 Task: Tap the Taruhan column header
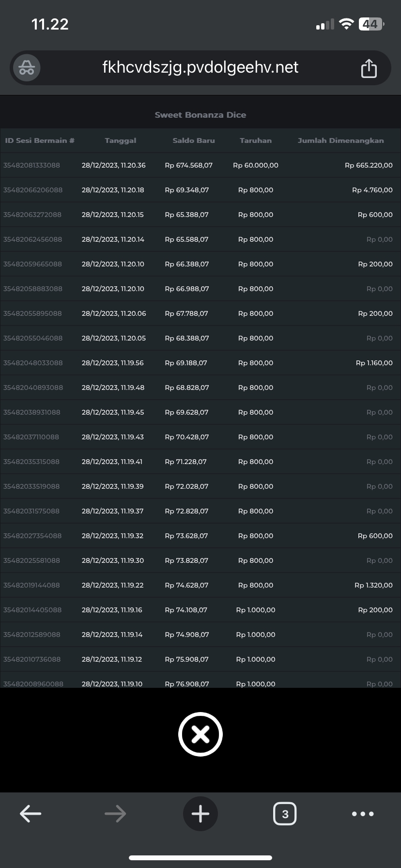[256, 140]
